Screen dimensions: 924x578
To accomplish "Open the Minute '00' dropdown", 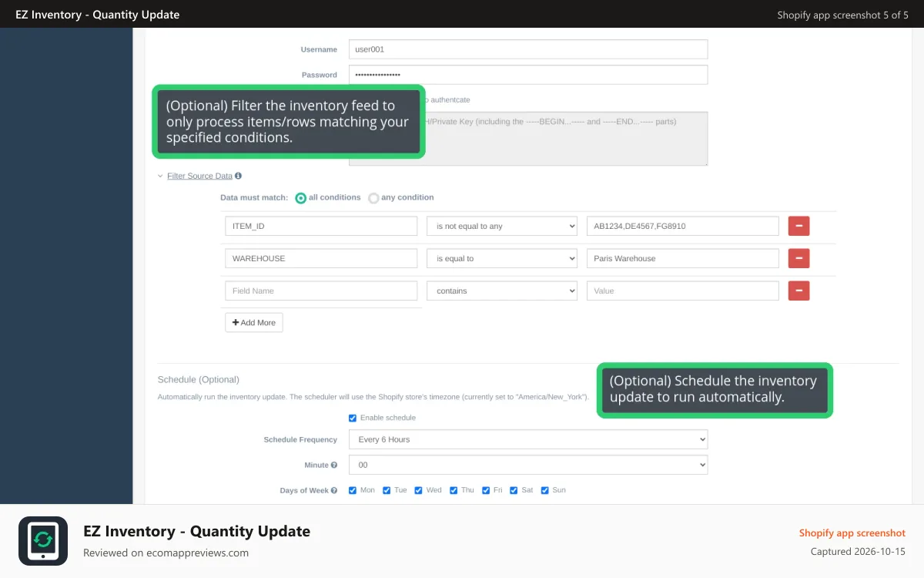I will (528, 465).
